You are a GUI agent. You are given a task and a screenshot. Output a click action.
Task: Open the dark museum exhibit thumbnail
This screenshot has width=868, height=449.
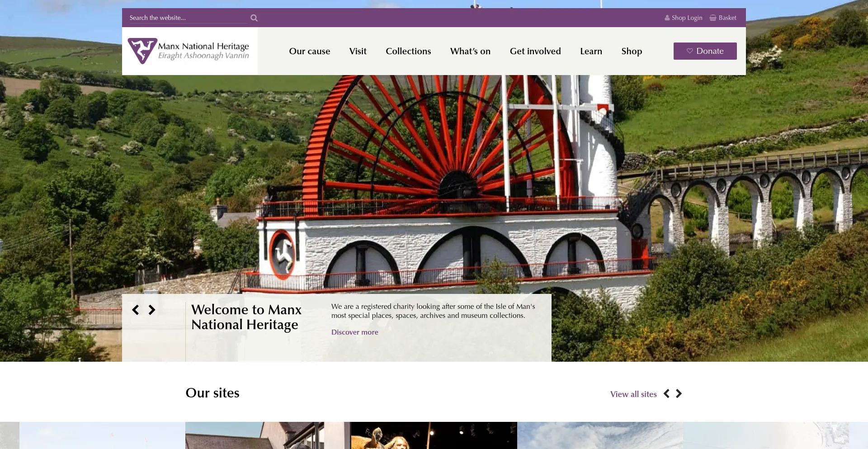[434, 435]
